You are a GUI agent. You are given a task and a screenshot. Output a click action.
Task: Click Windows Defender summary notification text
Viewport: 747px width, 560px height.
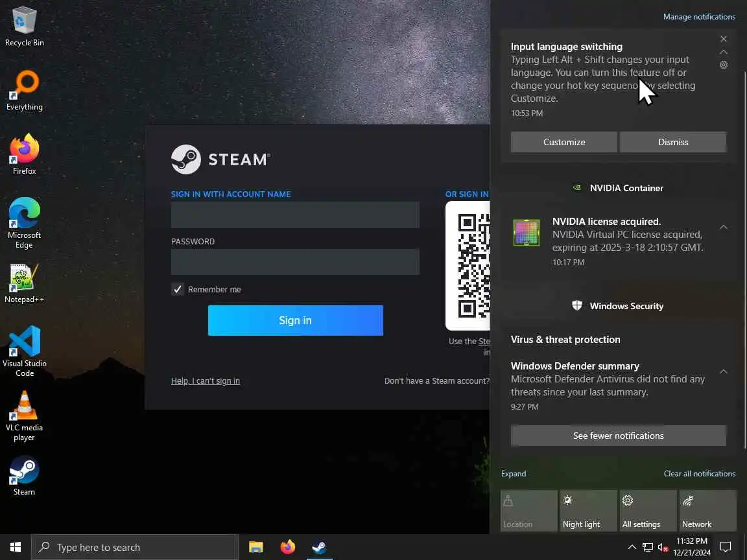click(608, 386)
